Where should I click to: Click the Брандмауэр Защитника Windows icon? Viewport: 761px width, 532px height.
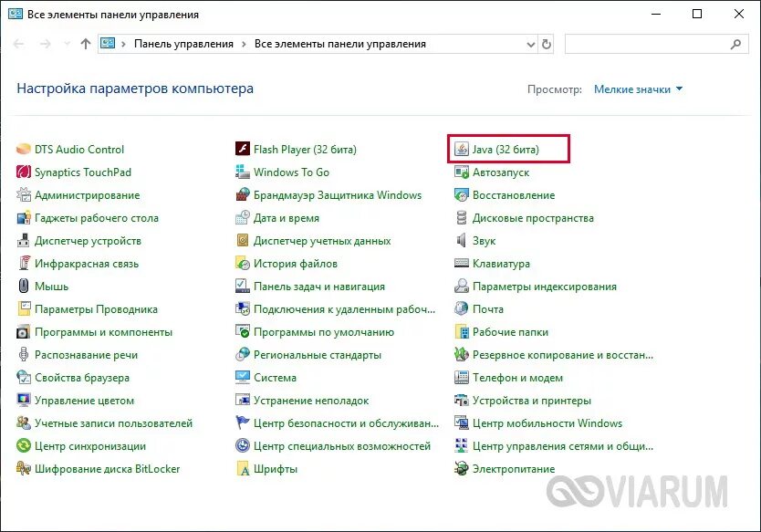[x=242, y=194]
